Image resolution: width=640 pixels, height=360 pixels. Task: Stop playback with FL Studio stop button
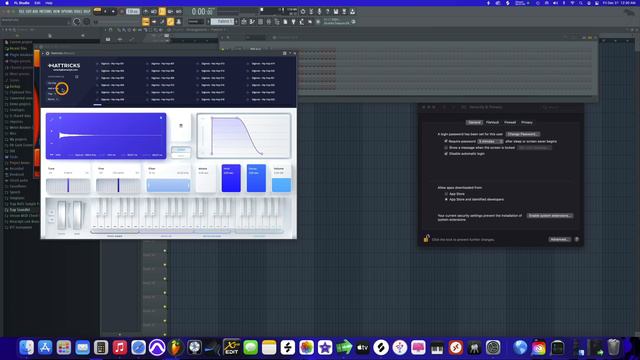point(113,11)
